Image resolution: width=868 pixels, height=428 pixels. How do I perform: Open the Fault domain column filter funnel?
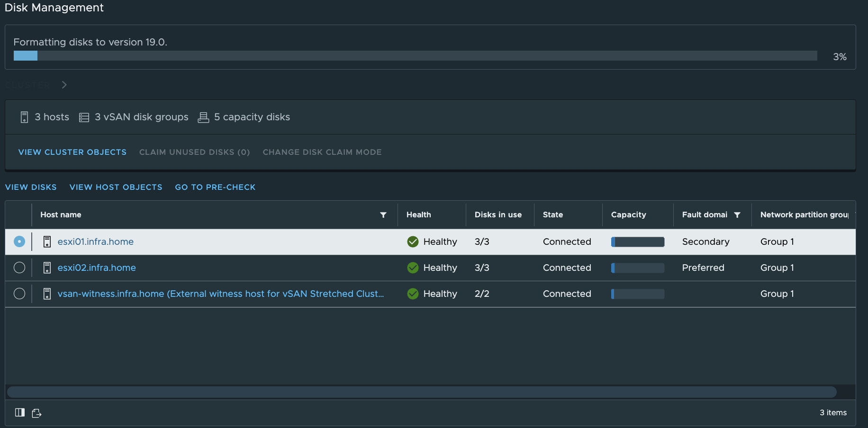(x=738, y=214)
